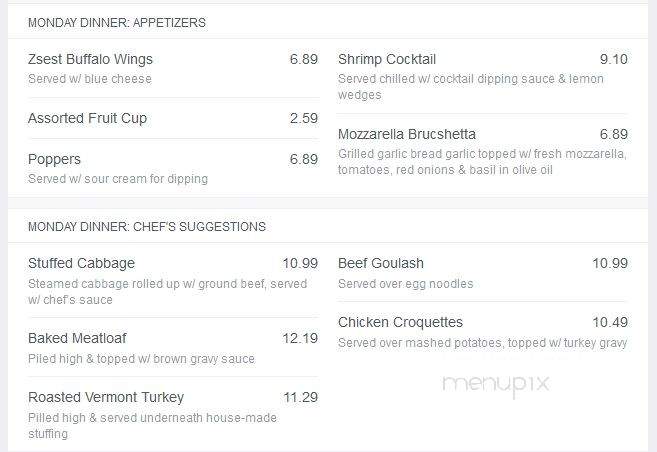
Task: Open the Assorted Fruit Cup entry
Action: click(x=87, y=119)
